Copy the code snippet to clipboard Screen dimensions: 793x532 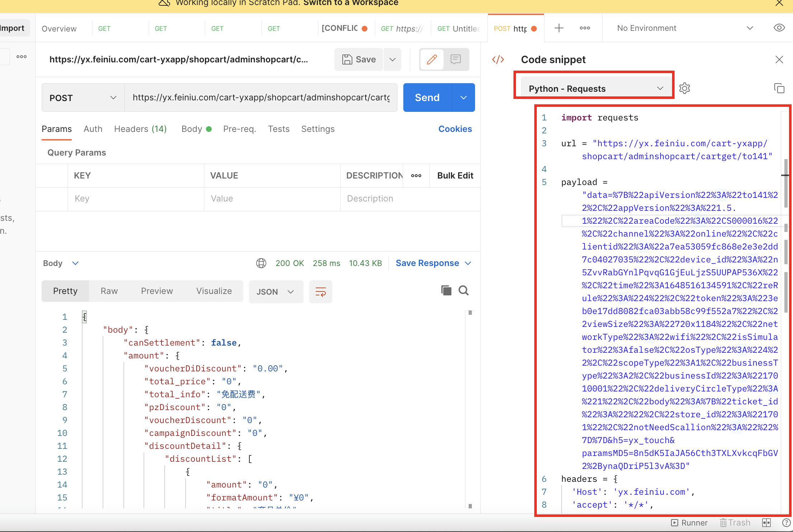779,88
